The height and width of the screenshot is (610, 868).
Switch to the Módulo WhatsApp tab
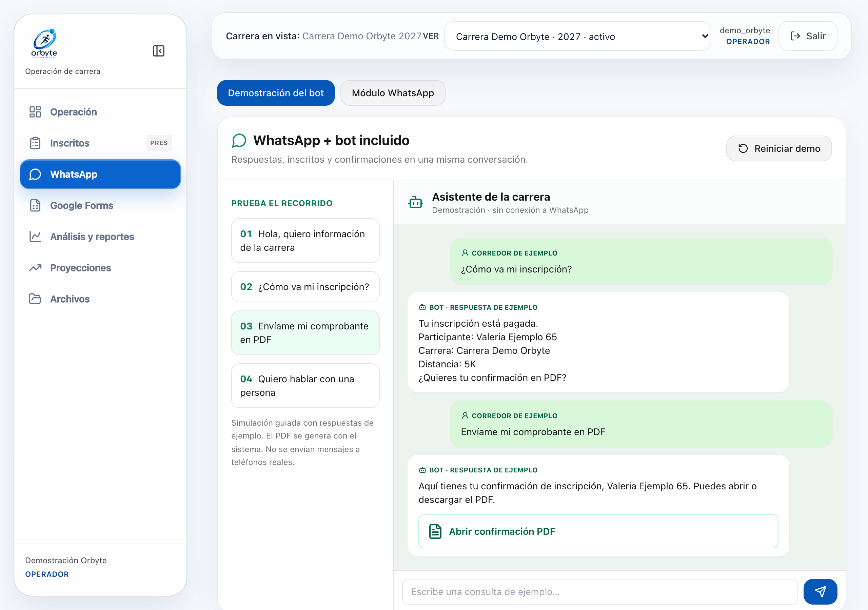[392, 93]
